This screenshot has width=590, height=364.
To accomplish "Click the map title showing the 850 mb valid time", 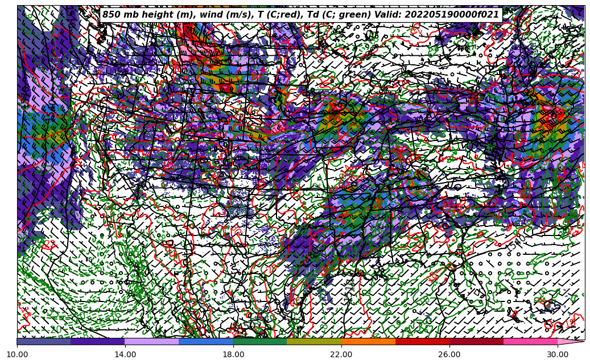I will [300, 15].
